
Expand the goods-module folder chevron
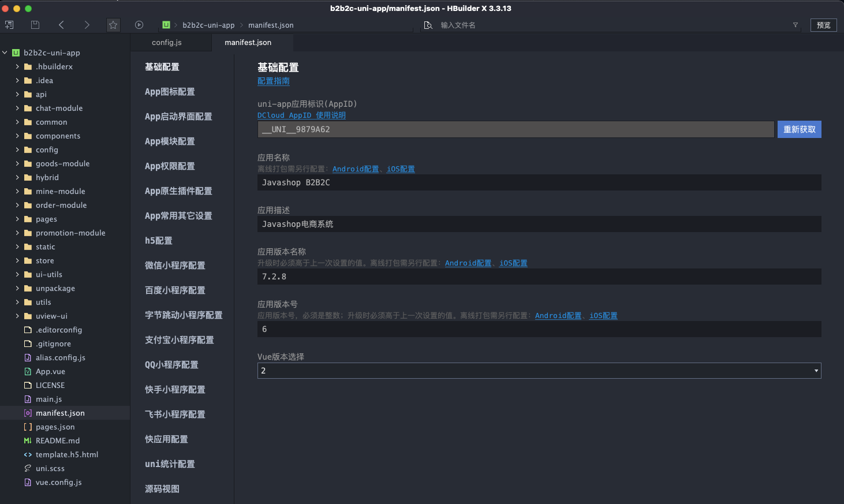click(17, 163)
